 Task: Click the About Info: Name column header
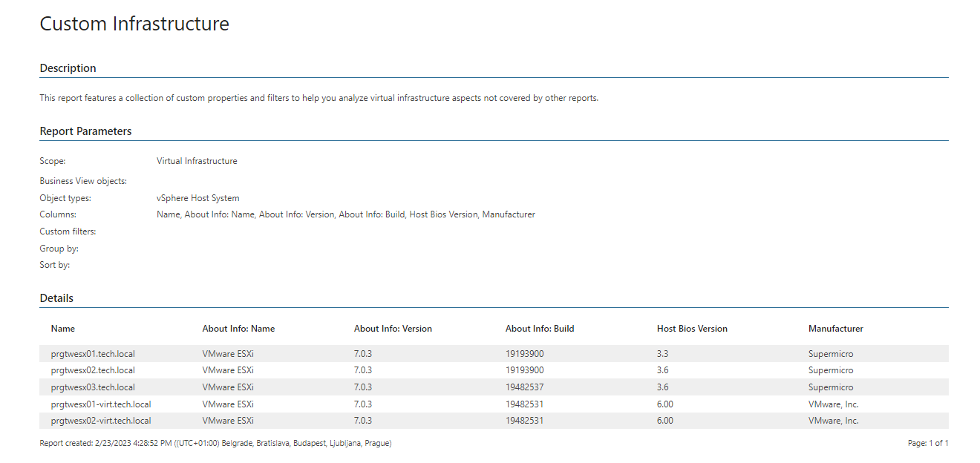tap(238, 329)
